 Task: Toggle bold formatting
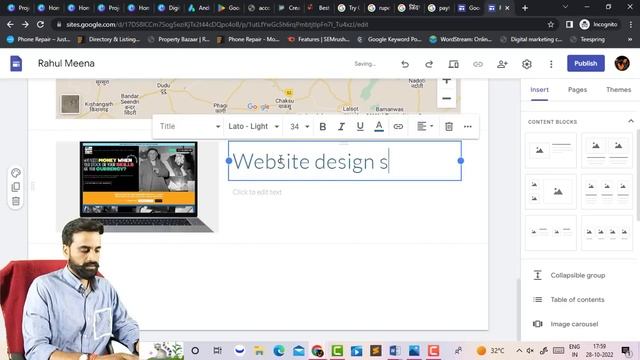322,127
